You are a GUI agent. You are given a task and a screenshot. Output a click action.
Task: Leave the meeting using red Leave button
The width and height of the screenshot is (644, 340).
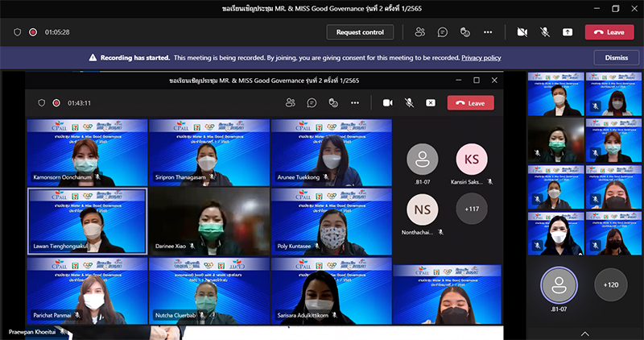pos(609,32)
